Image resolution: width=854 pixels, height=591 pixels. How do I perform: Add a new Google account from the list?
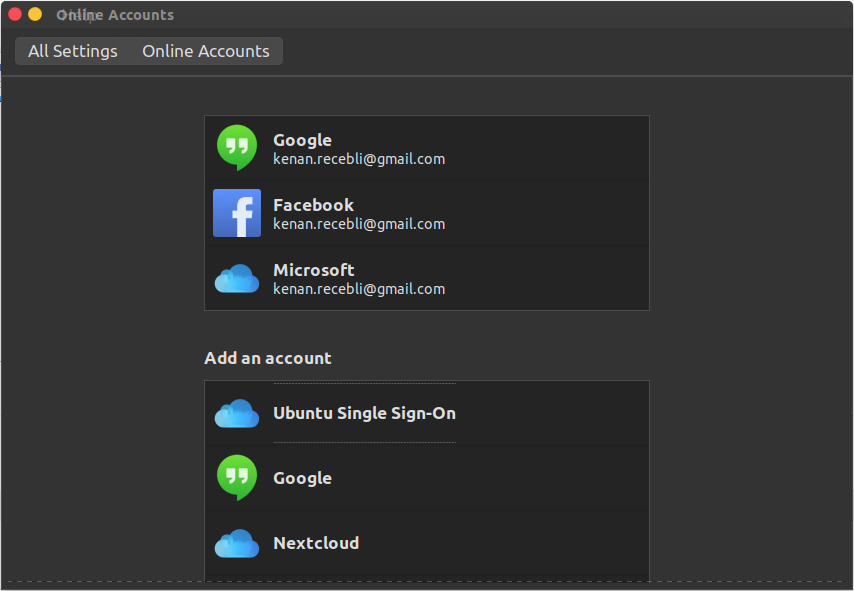point(302,478)
